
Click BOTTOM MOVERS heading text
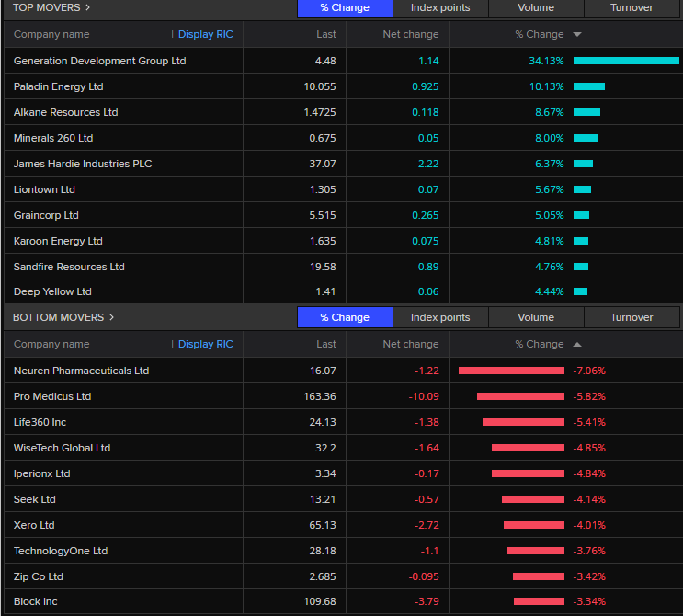(x=58, y=317)
